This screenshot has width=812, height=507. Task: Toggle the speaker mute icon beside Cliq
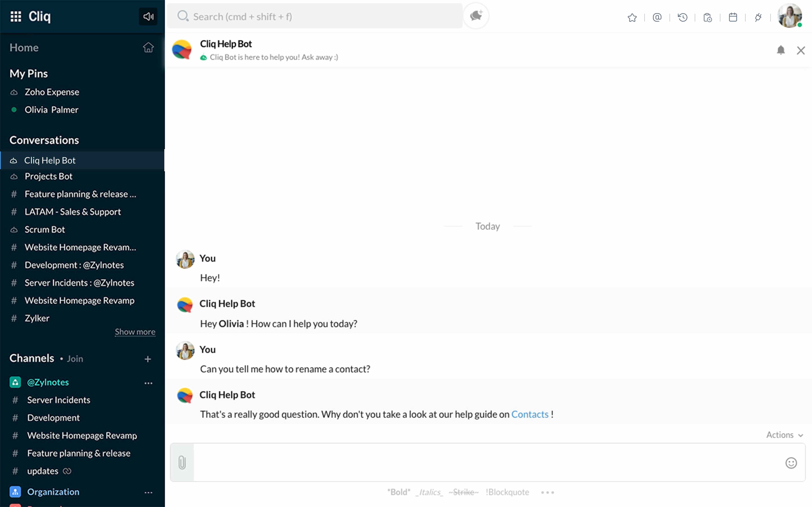click(148, 16)
